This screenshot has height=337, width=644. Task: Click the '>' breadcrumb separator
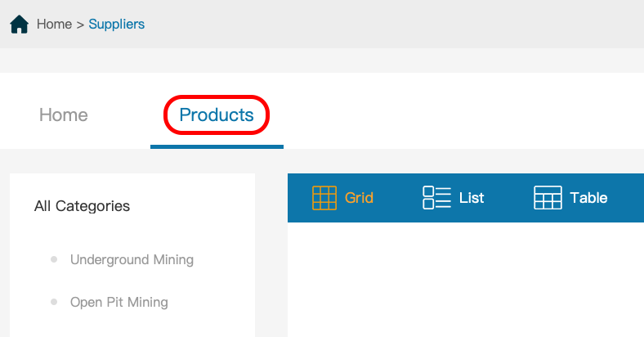coord(80,25)
